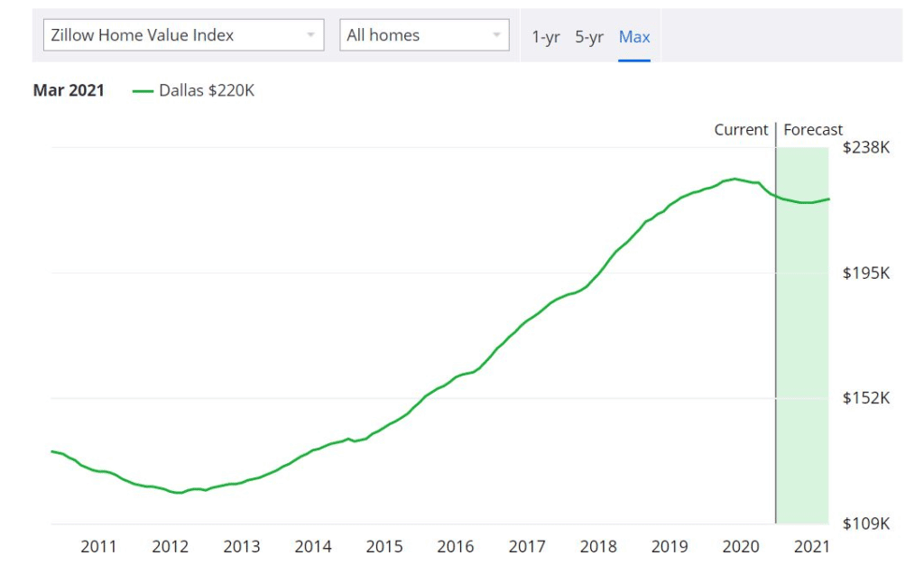The image size is (924, 565).
Task: Click the 2020 x-axis label
Action: coord(741,547)
